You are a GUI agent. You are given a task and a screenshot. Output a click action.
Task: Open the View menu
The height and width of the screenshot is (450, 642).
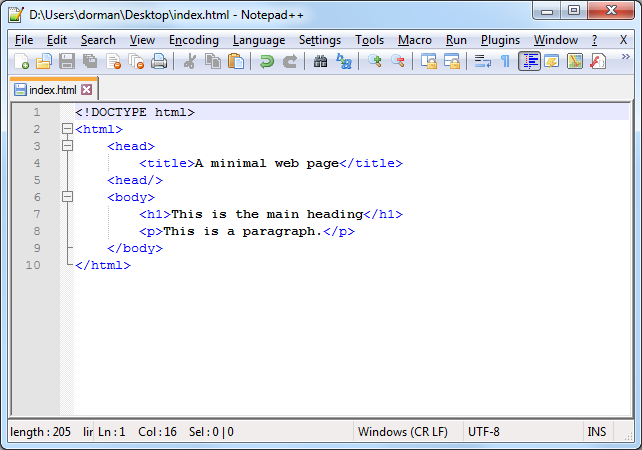(142, 40)
